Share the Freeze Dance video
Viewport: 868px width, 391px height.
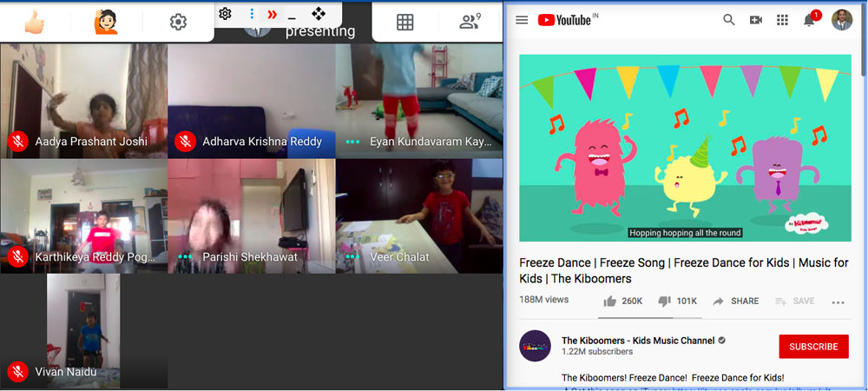pyautogui.click(x=736, y=302)
